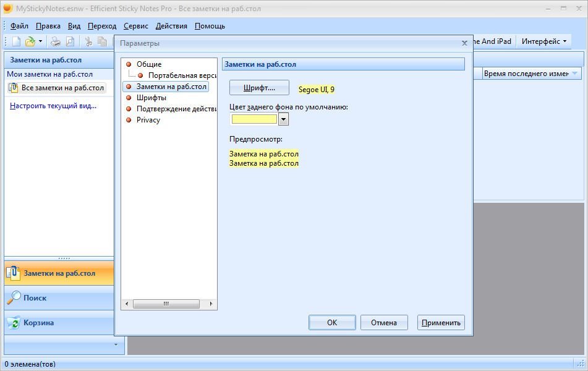588x371 pixels.
Task: Select Privacy in the settings tree
Action: [x=148, y=120]
